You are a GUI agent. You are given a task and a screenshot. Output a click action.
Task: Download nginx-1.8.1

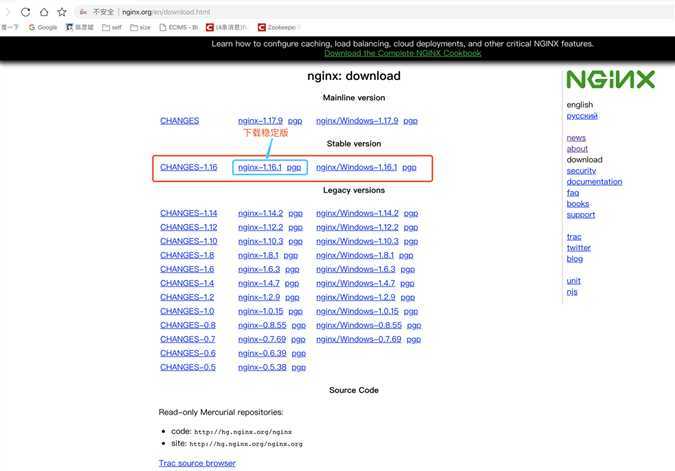pos(258,255)
